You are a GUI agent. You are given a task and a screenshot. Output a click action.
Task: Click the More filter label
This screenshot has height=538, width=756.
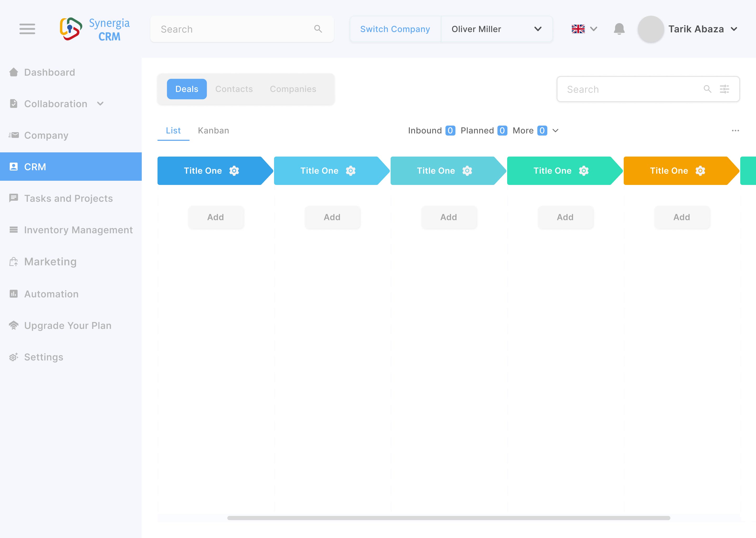click(x=523, y=131)
